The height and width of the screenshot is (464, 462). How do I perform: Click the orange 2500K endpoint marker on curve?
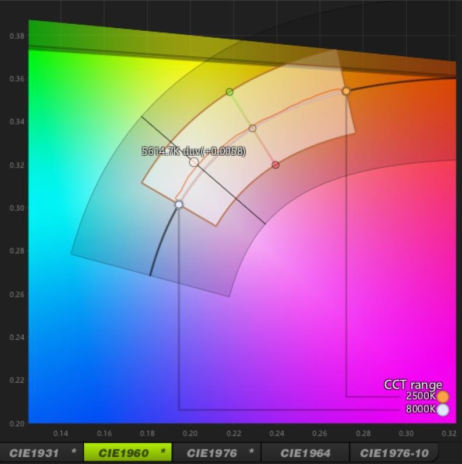coord(346,91)
